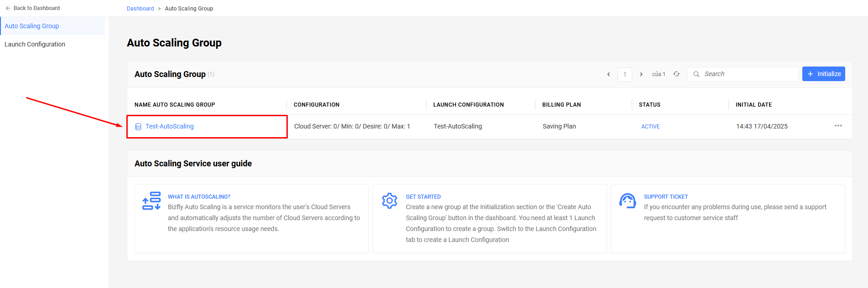This screenshot has height=288, width=868.
Task: Click the BILLING PLAN column header
Action: tap(561, 105)
